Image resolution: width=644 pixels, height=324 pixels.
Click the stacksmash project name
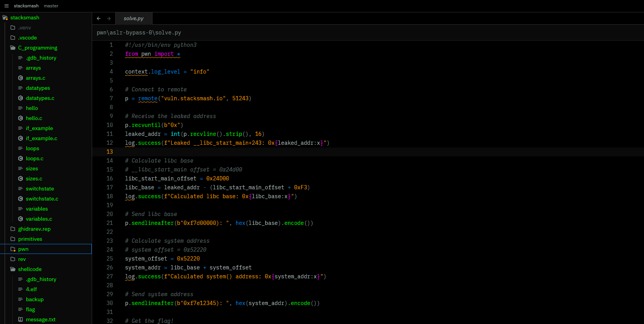point(26,6)
